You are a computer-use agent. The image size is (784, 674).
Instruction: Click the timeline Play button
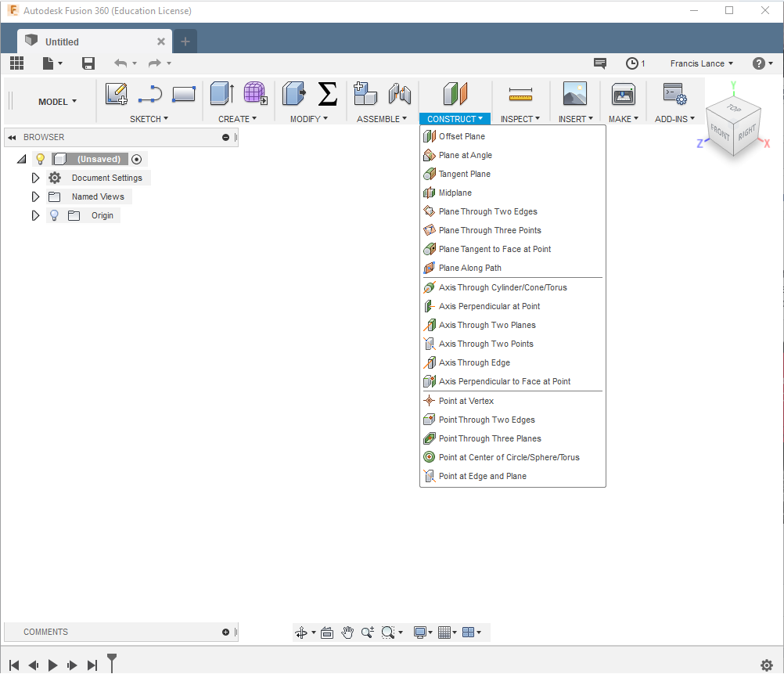click(52, 665)
